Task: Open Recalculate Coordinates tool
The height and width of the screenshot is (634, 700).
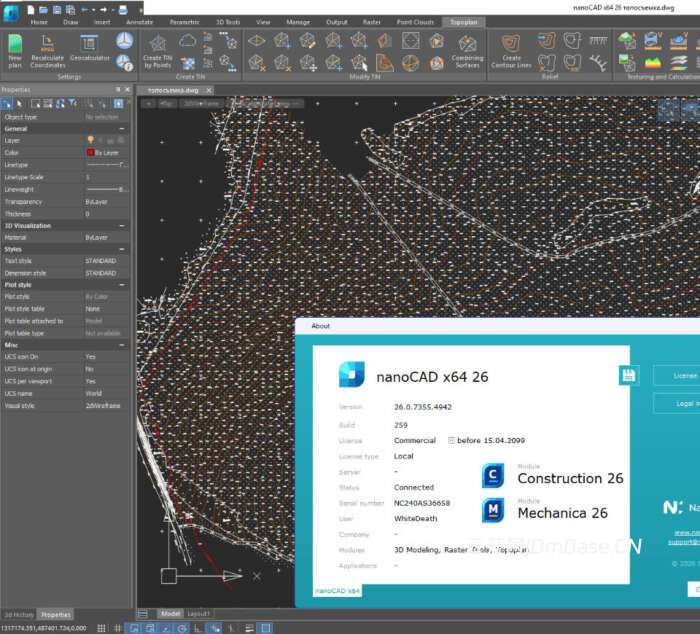Action: pos(47,51)
